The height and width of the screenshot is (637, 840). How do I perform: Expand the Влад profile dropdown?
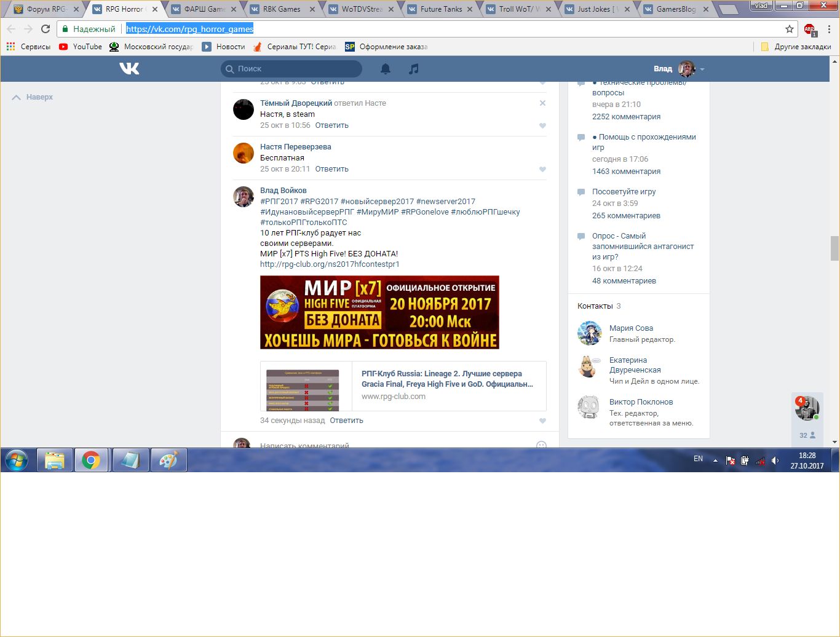pos(679,69)
